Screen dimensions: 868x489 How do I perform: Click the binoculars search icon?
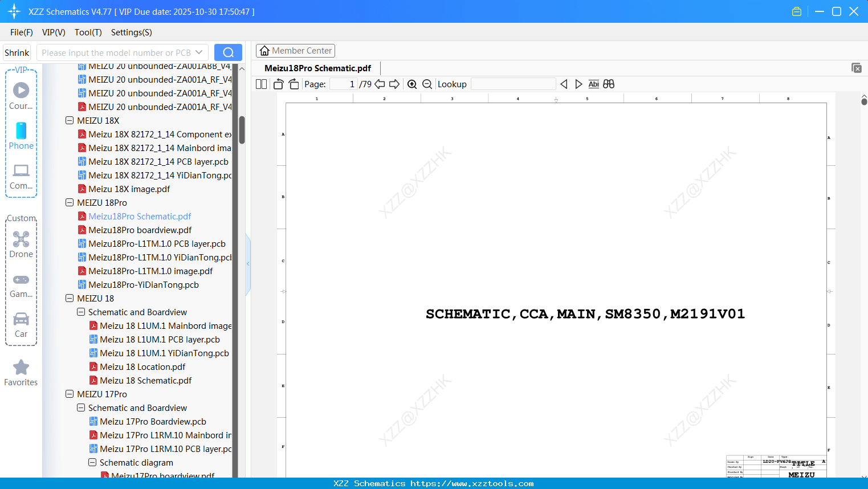click(x=609, y=84)
